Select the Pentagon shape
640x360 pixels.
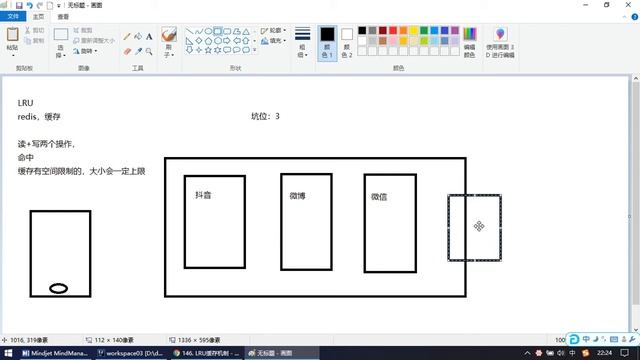(208, 40)
